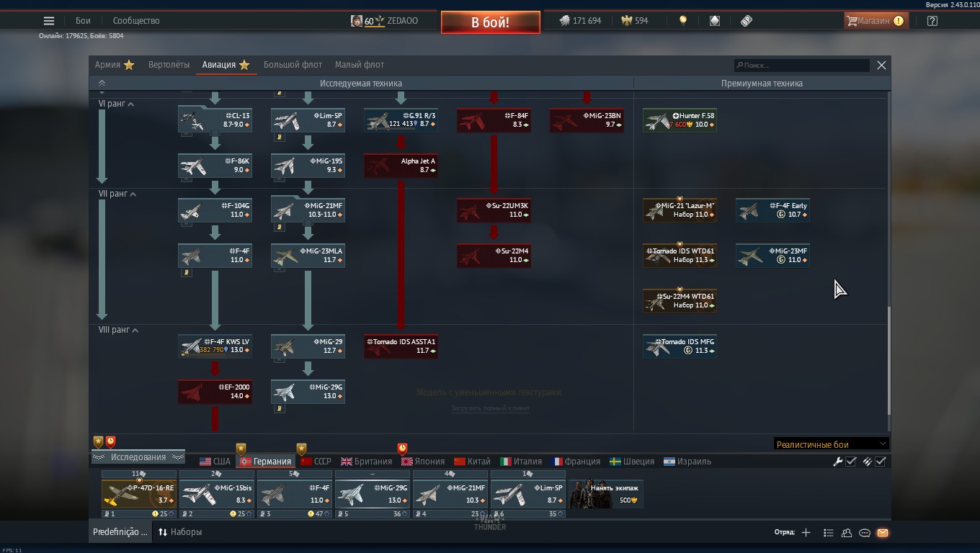Collapse the VII ранг section
Screen dimensions: 980x553
pyautogui.click(x=118, y=194)
